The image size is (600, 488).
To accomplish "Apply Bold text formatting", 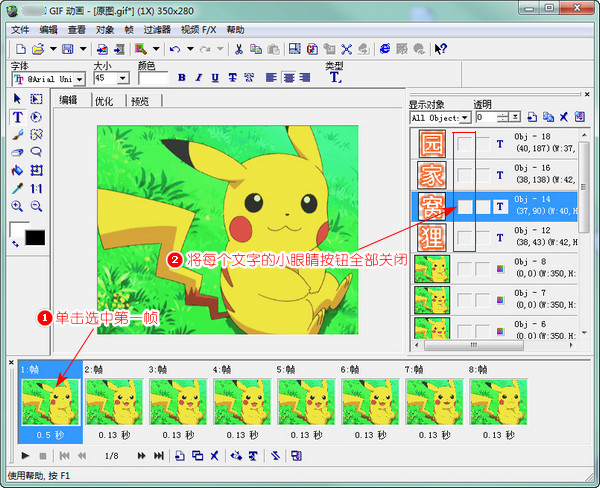I will (x=182, y=78).
